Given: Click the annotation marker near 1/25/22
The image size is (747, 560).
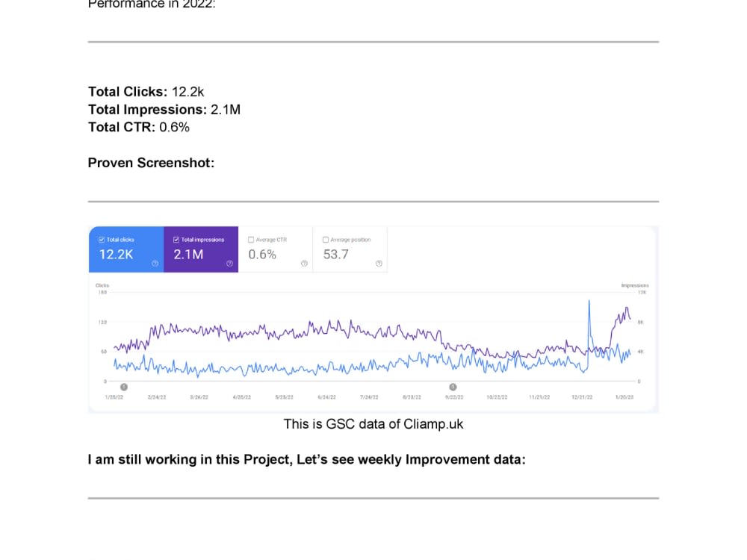Looking at the screenshot, I should [x=124, y=387].
